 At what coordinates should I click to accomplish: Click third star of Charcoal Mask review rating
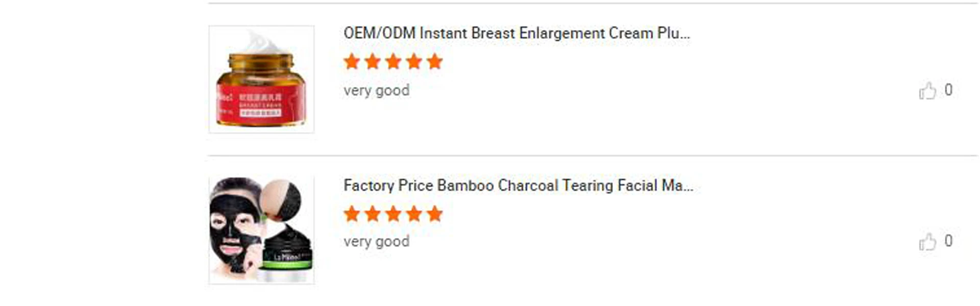pos(393,214)
